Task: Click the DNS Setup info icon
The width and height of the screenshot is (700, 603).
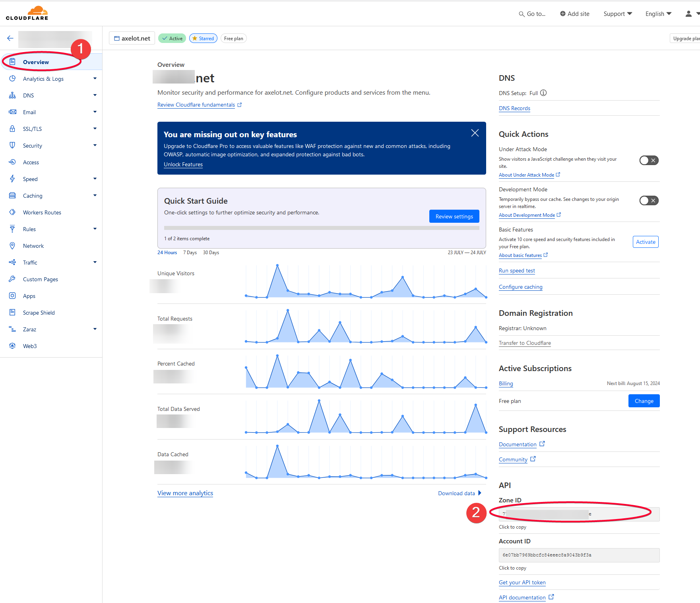Action: 543,93
